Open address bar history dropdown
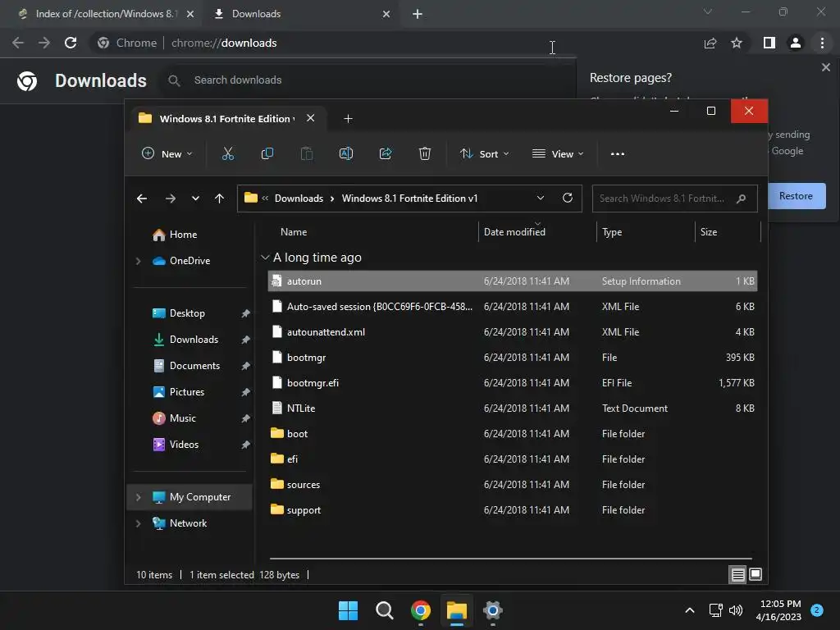Screen dimensions: 840x630 (541, 198)
